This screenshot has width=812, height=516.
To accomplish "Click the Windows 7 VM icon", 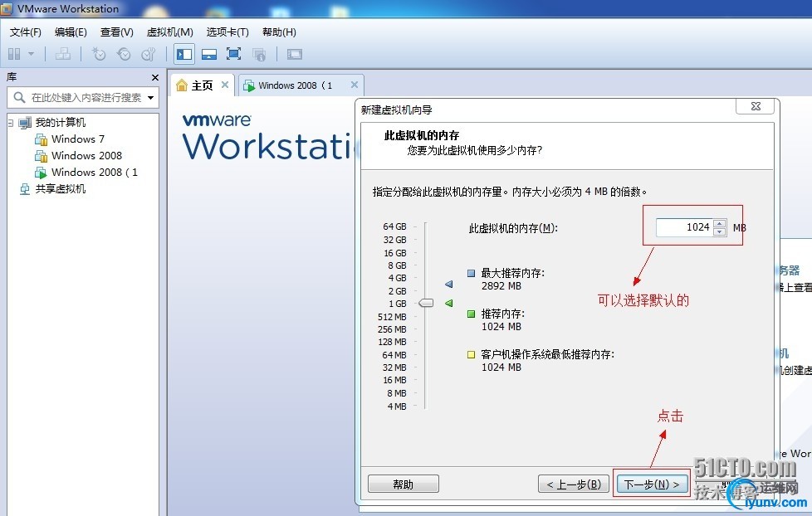I will 41,139.
